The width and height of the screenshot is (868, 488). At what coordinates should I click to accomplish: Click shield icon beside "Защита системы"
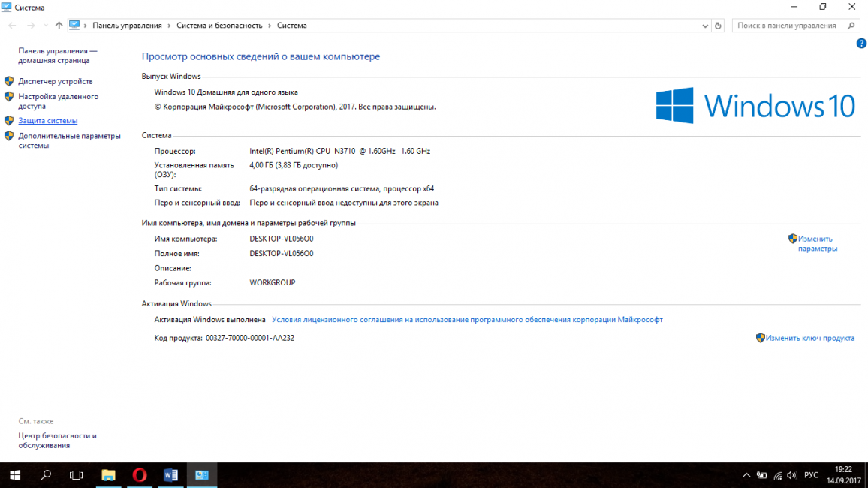click(9, 120)
